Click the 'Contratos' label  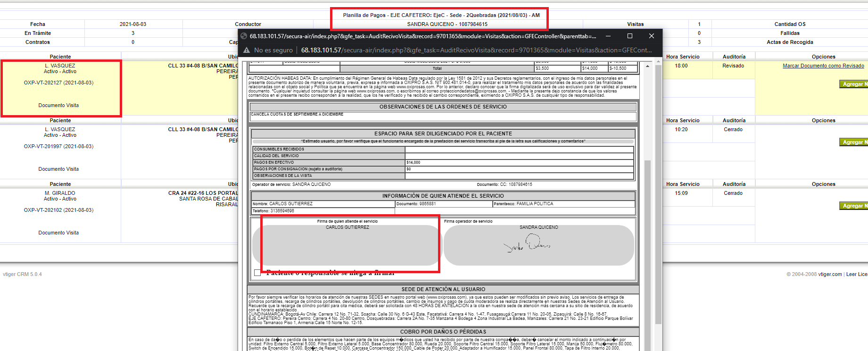point(38,42)
